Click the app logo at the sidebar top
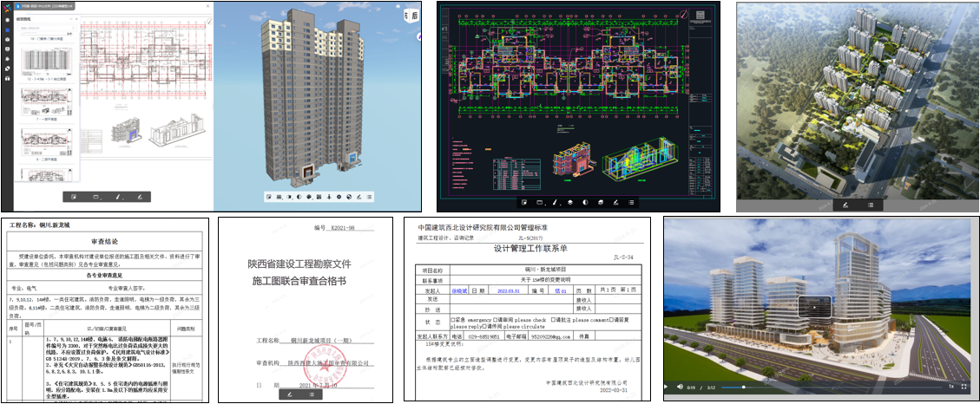Viewport: 980px width, 404px height. (x=8, y=8)
